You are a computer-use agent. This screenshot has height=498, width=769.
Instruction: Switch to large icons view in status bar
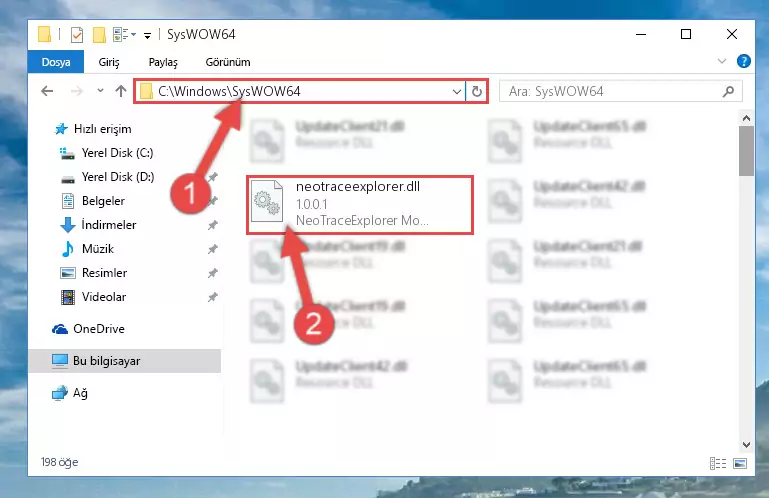(x=740, y=463)
